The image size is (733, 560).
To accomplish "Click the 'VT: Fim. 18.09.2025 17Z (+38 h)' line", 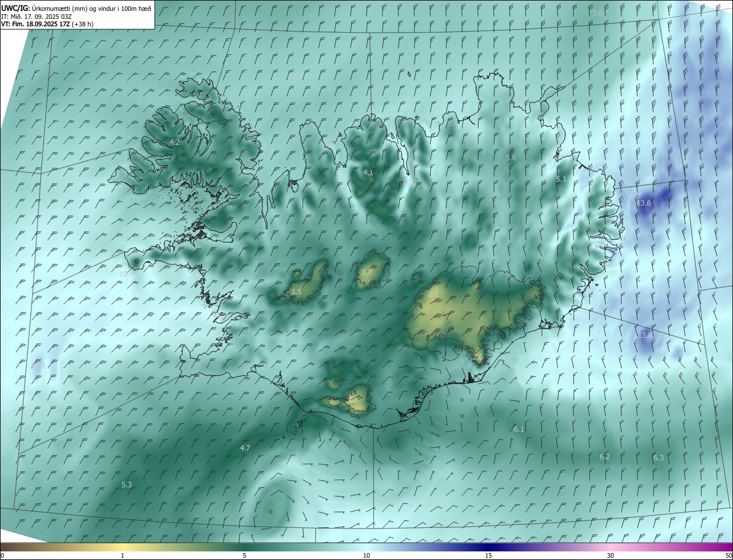I will (x=47, y=24).
